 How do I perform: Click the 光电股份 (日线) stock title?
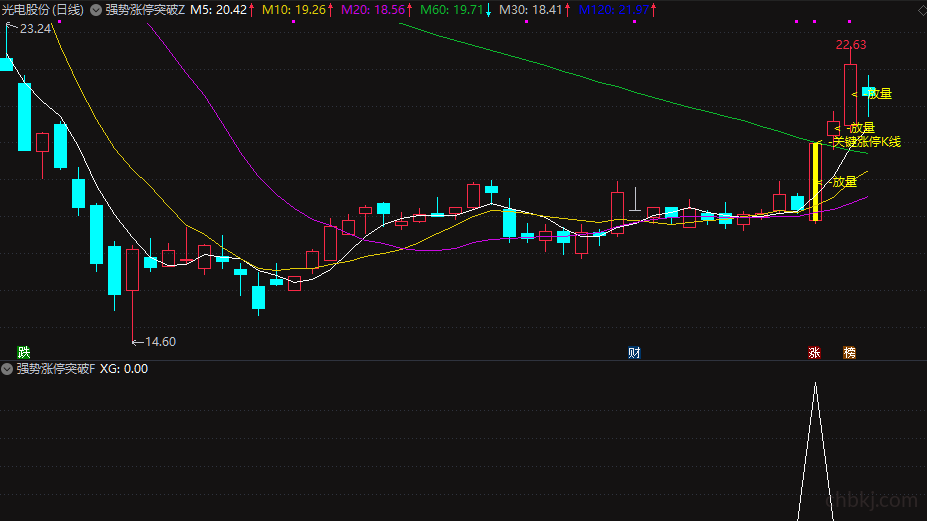43,10
